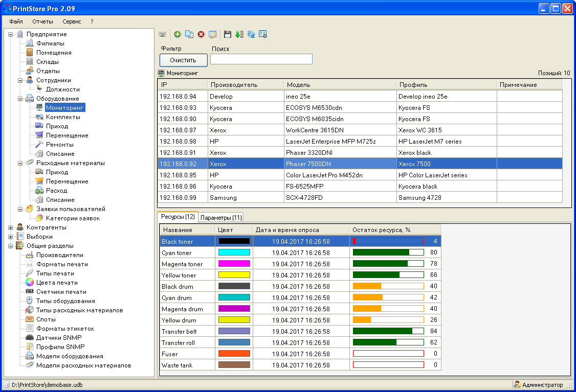Viewport: 576px width, 392px height.
Task: Click the Помещения door icon
Action: (x=30, y=53)
